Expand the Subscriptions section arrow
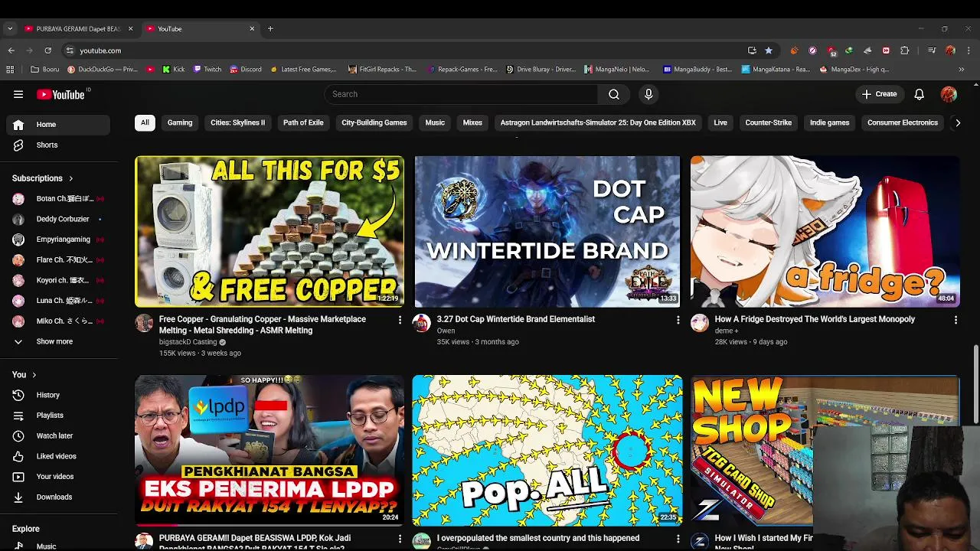Viewport: 980px width, 551px height. coord(71,178)
